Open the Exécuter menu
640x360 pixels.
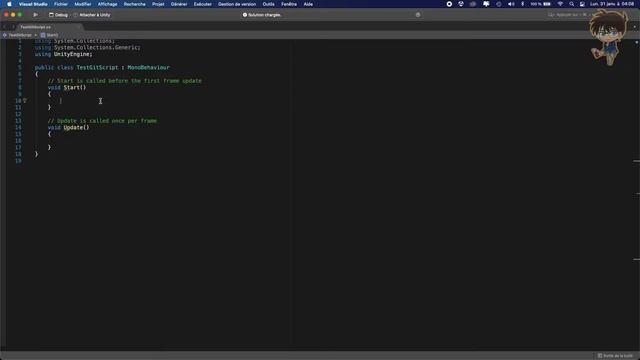[x=202, y=4]
